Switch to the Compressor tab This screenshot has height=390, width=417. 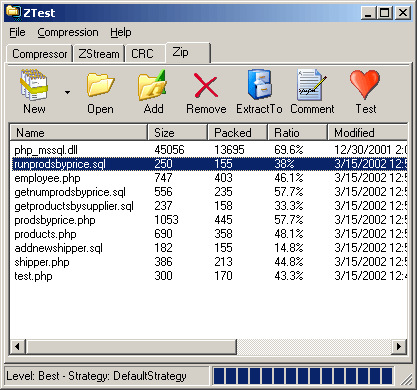[x=39, y=54]
